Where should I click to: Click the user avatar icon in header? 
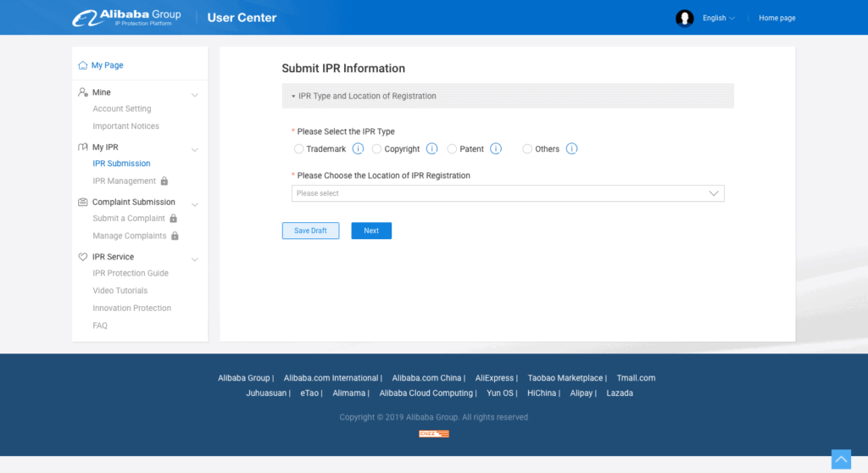click(x=684, y=18)
